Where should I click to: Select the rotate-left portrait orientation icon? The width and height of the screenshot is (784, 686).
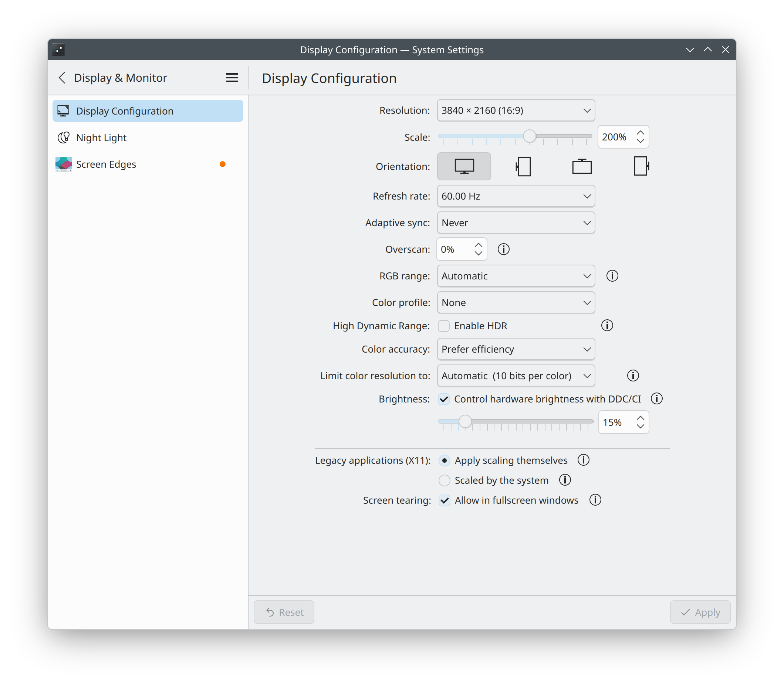pyautogui.click(x=523, y=167)
